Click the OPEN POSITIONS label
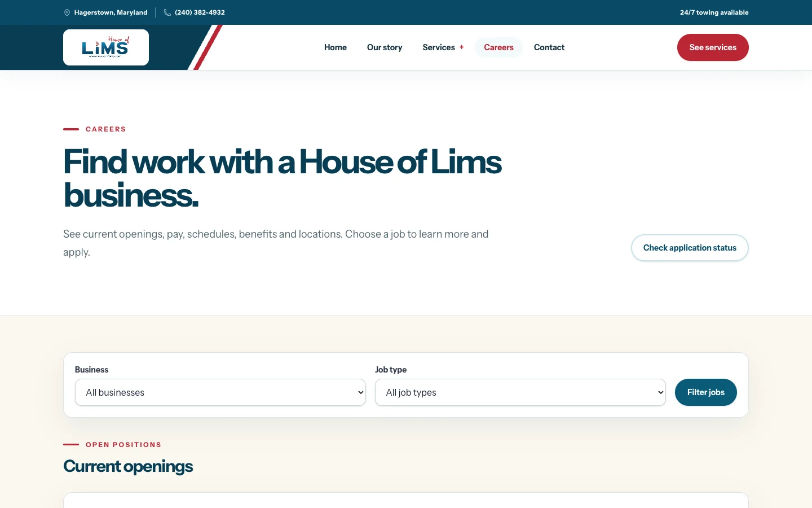This screenshot has width=812, height=508. point(123,445)
